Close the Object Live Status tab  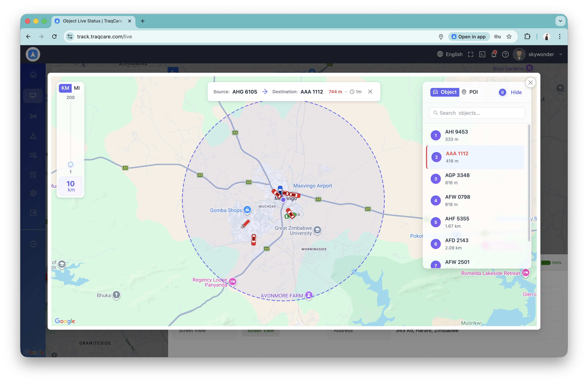click(x=129, y=21)
